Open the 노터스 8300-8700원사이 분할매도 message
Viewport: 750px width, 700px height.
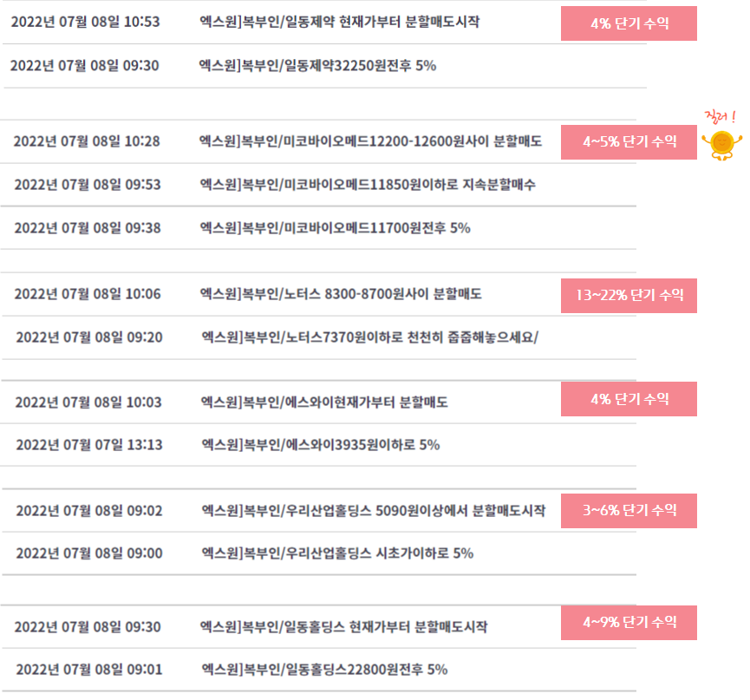point(341,294)
